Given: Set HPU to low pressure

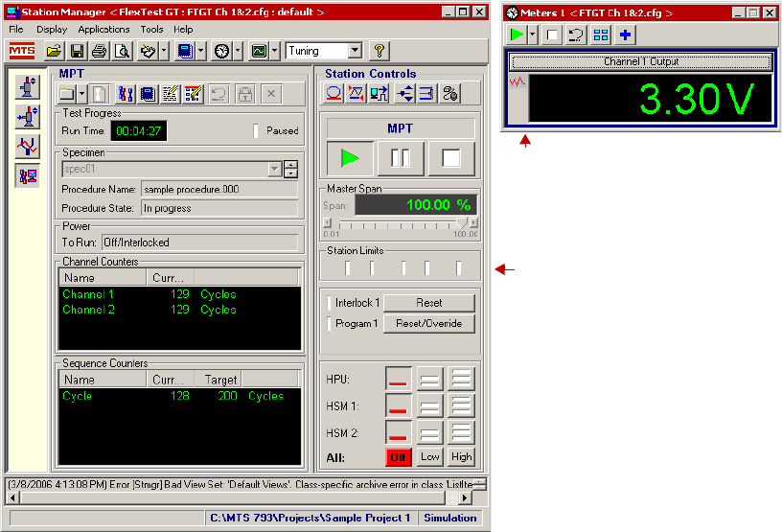Looking at the screenshot, I should pyautogui.click(x=429, y=379).
